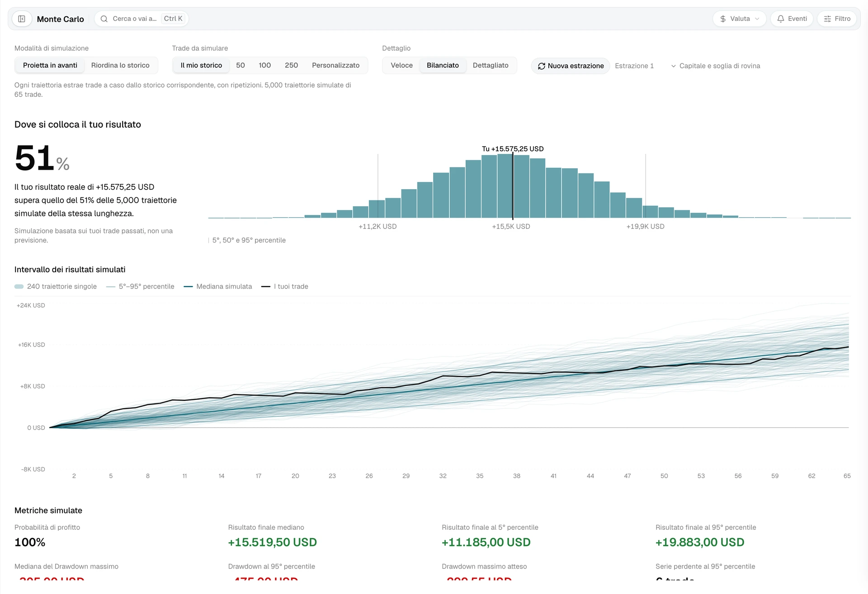868x594 pixels.
Task: Click the +11,2K USD histogram axis label
Action: (x=377, y=227)
